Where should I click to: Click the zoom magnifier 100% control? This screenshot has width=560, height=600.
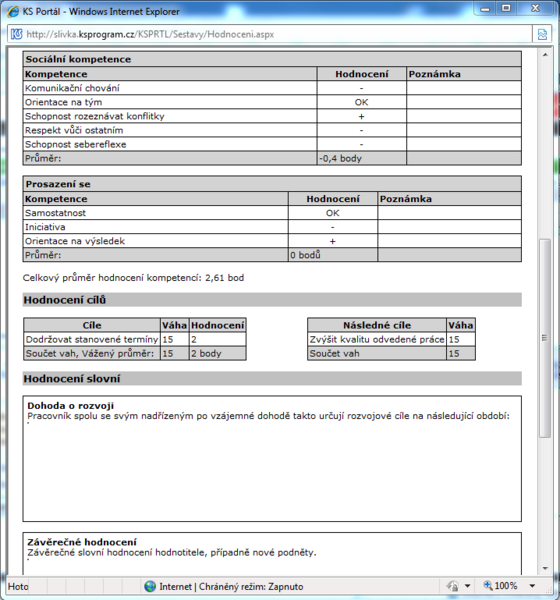point(500,586)
